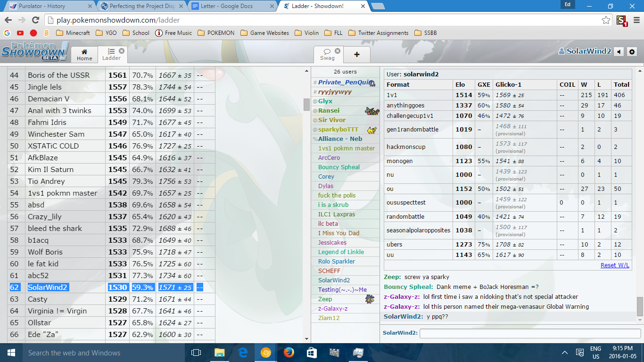The width and height of the screenshot is (644, 362).
Task: Switch to the Chrome taskbar icon
Action: click(x=265, y=353)
